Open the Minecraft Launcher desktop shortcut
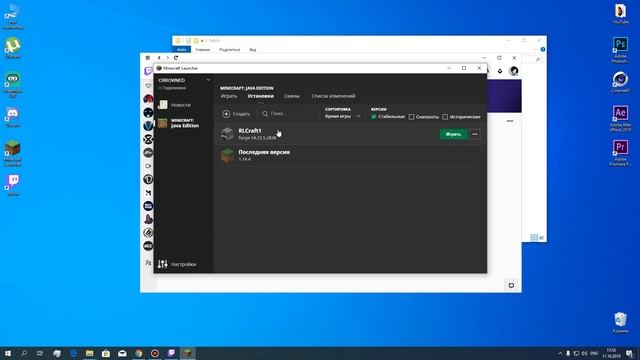This screenshot has width=640, height=360. [13, 153]
